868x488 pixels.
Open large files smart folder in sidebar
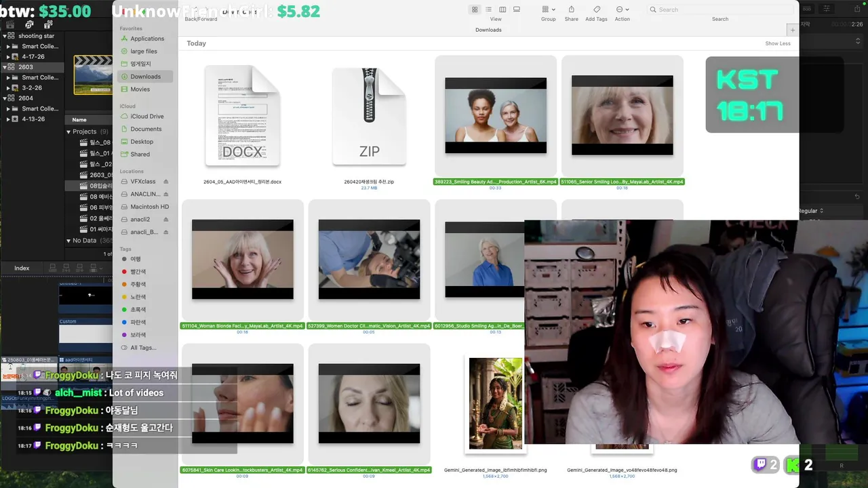tap(144, 52)
